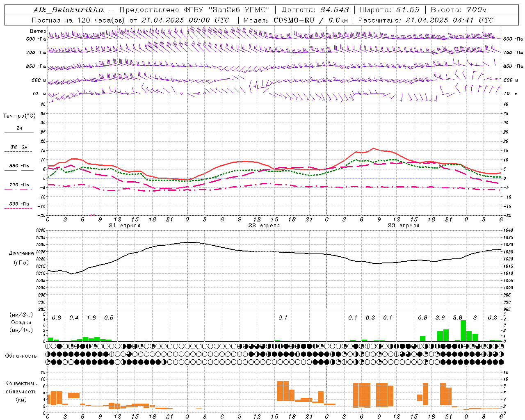
Task: Click the Облачность cloud cover label
Action: (x=21, y=356)
